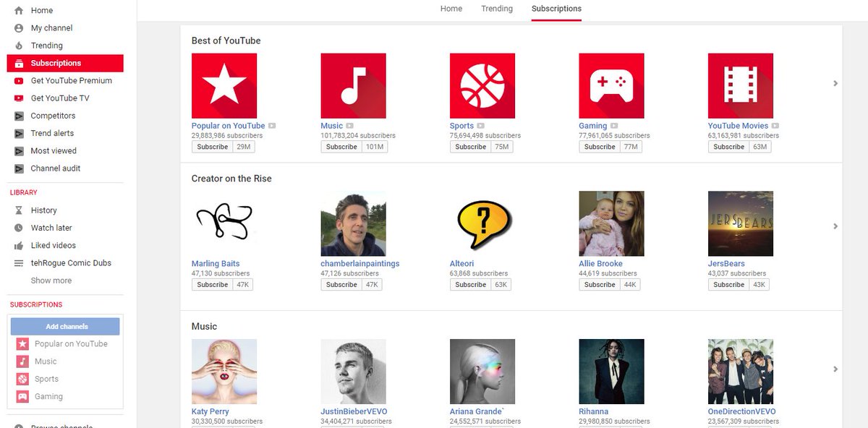
Task: Click the History hourglass icon
Action: (x=19, y=210)
